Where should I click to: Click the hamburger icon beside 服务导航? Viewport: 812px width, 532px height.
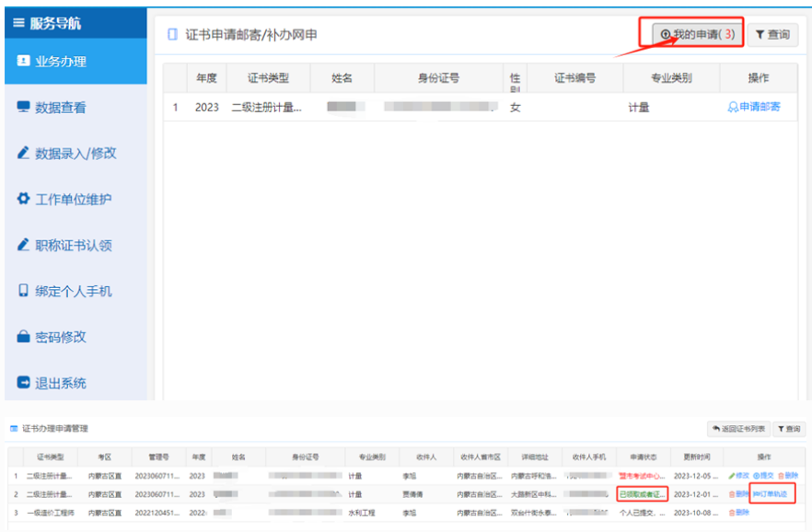point(18,23)
